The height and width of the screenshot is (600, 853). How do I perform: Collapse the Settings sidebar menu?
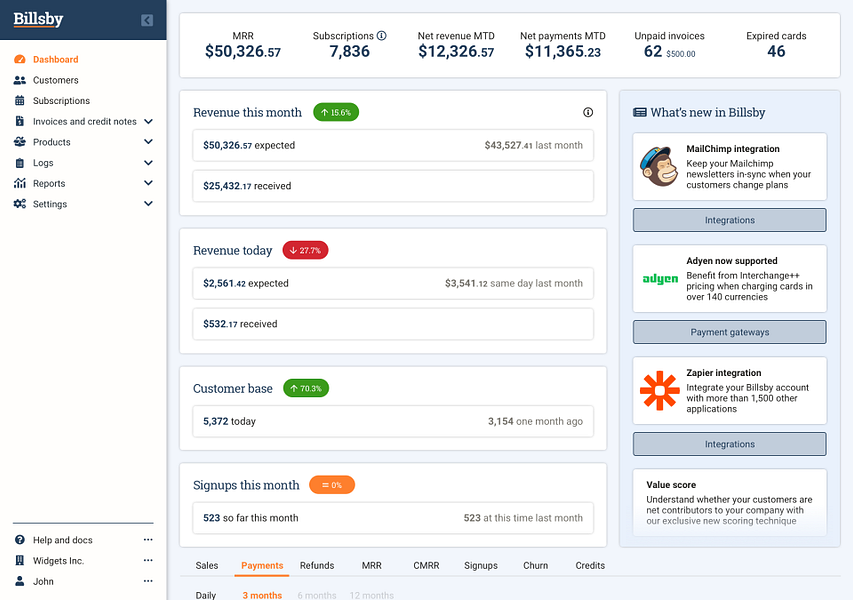click(x=148, y=204)
